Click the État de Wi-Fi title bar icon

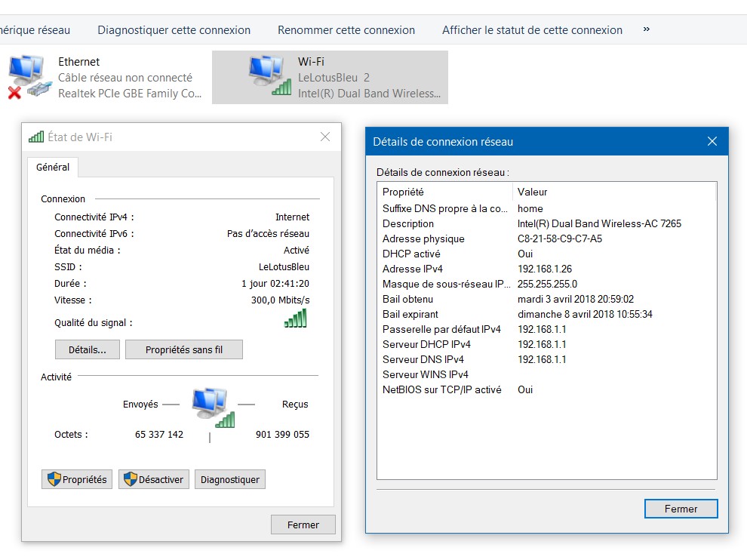[36, 137]
